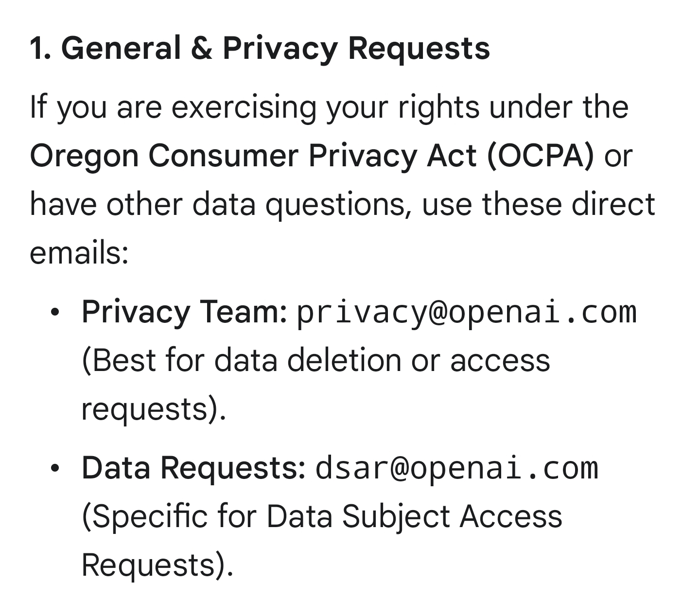The image size is (700, 601).
Task: Click the privacy@openai.com email address
Action: (466, 312)
